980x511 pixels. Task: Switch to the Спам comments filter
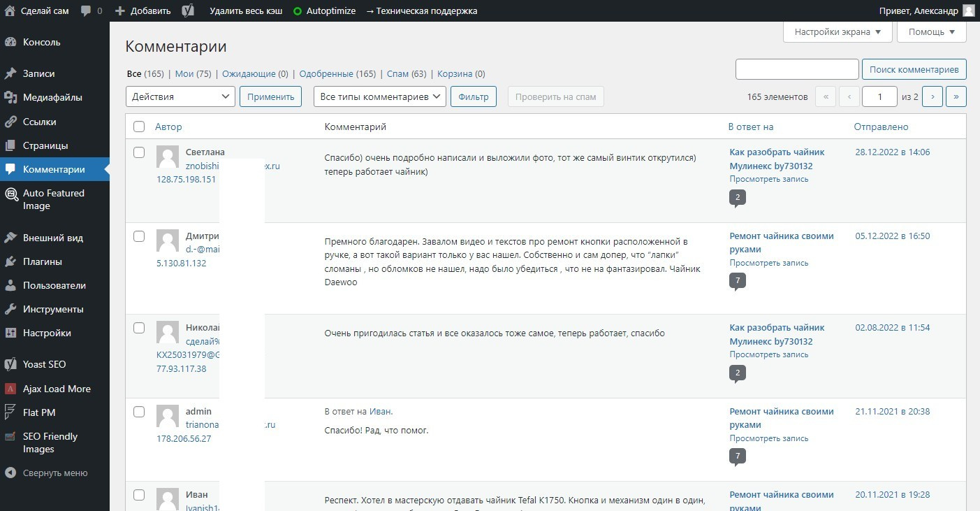point(397,73)
